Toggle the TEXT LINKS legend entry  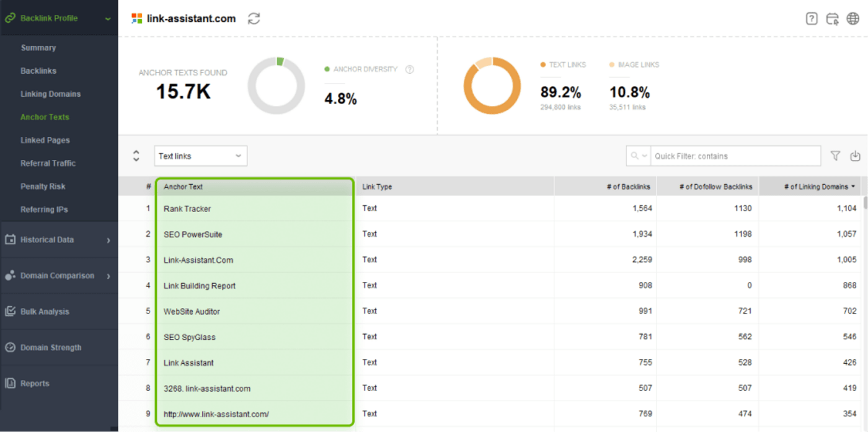coord(563,64)
